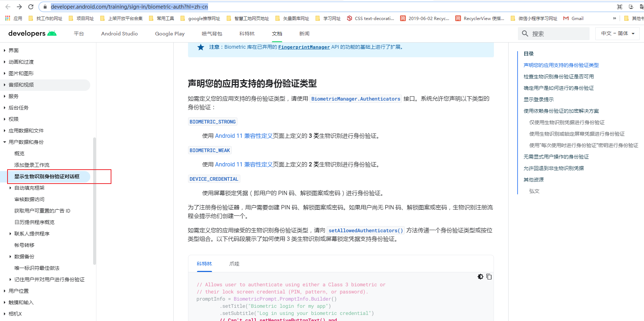Open the google推荐网址 bookmark folder
This screenshot has height=321, width=644.
tap(201, 18)
